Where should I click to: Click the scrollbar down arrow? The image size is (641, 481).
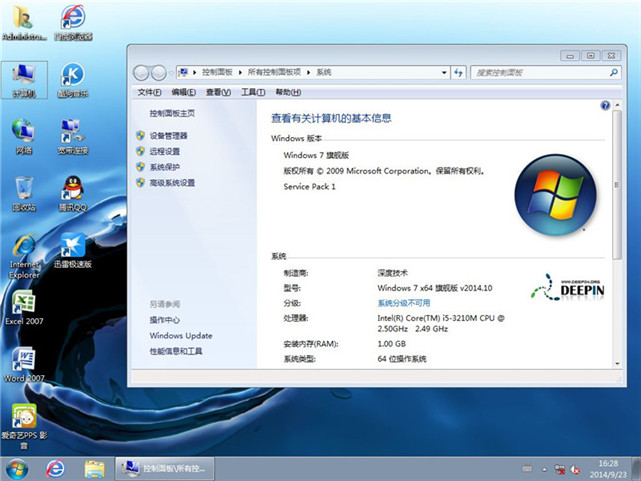coord(617,363)
